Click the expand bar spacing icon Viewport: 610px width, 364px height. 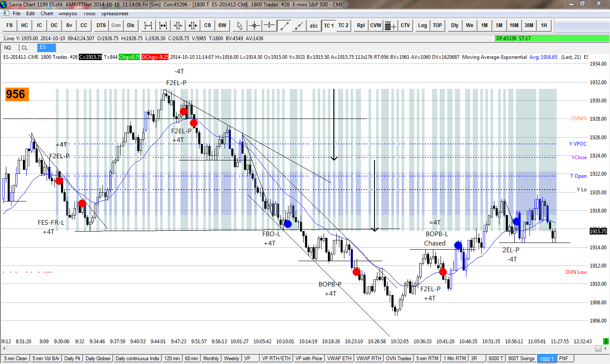click(148, 25)
